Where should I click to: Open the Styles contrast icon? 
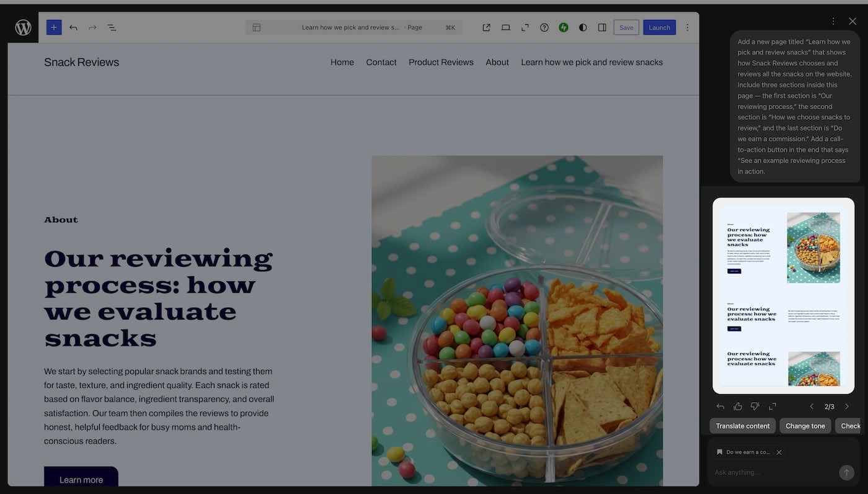coord(583,27)
